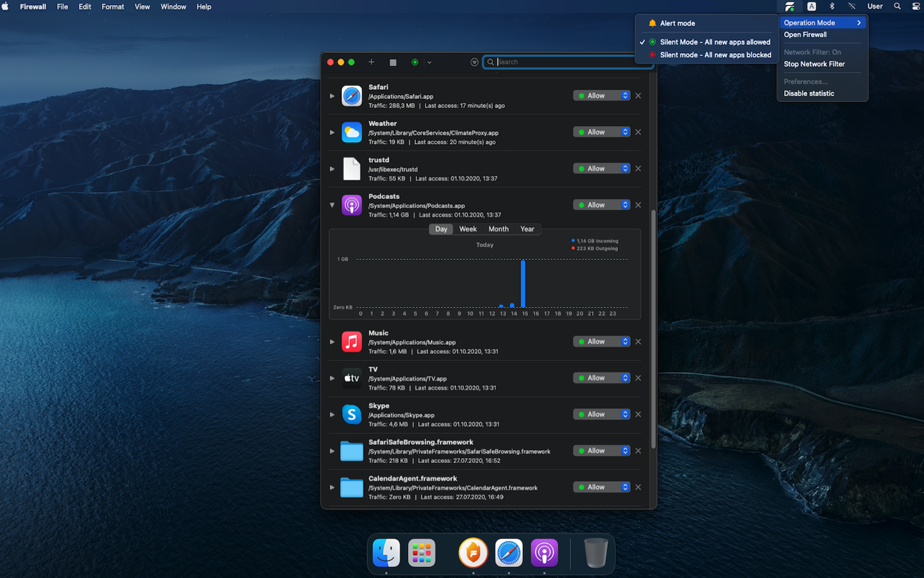Open the Format menu in menu bar

[x=113, y=6]
